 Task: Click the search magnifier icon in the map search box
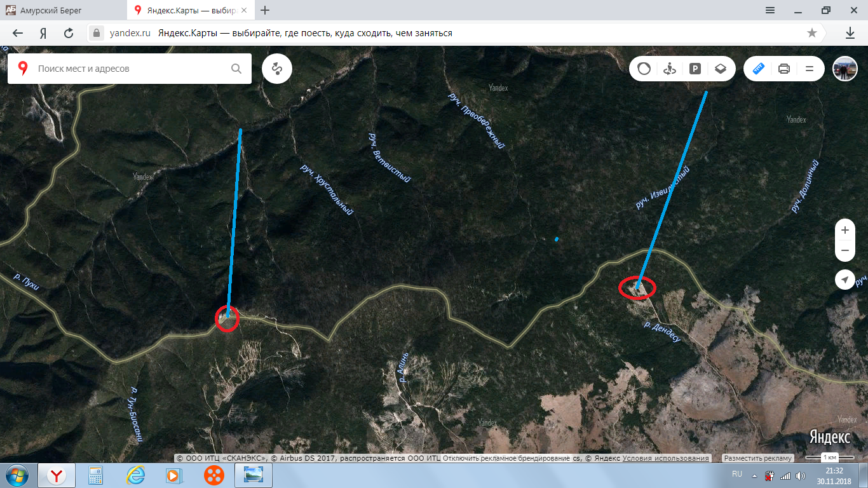click(236, 69)
